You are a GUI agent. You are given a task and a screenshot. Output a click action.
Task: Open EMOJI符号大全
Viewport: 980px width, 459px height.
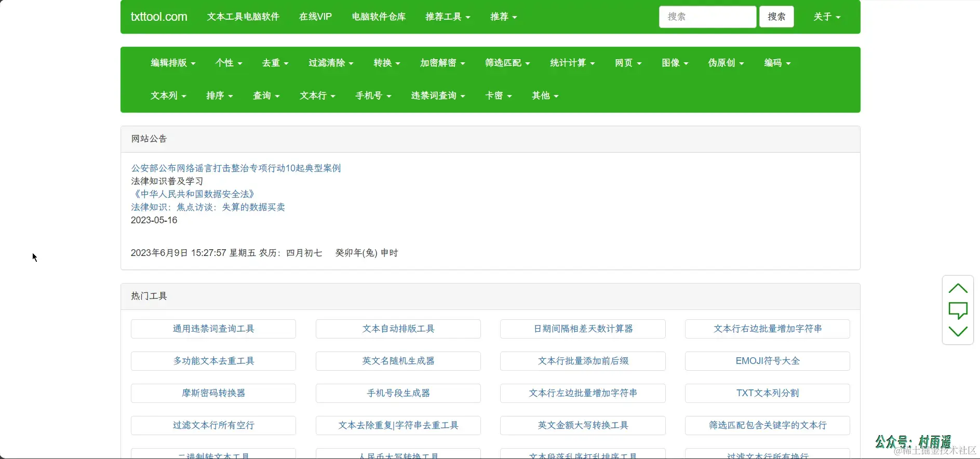pos(768,361)
